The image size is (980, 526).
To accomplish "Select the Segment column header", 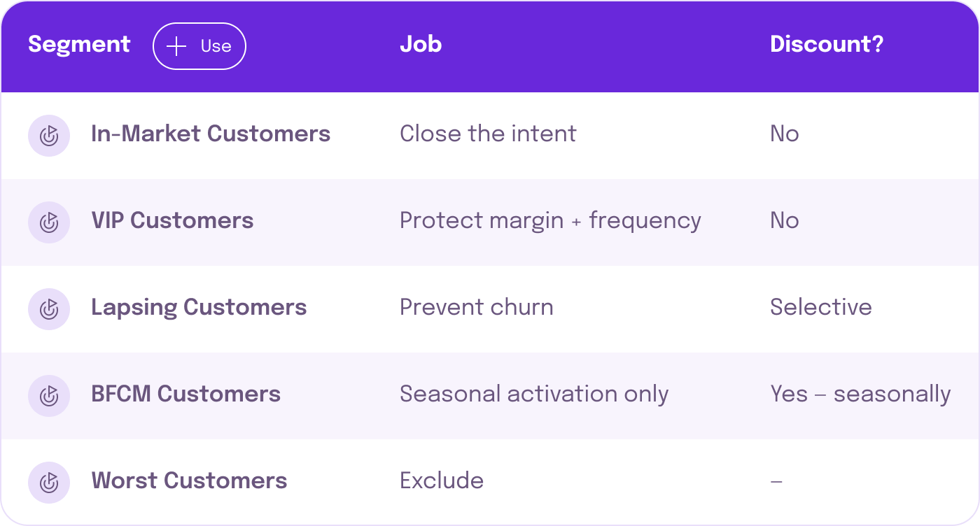I will pos(79,45).
